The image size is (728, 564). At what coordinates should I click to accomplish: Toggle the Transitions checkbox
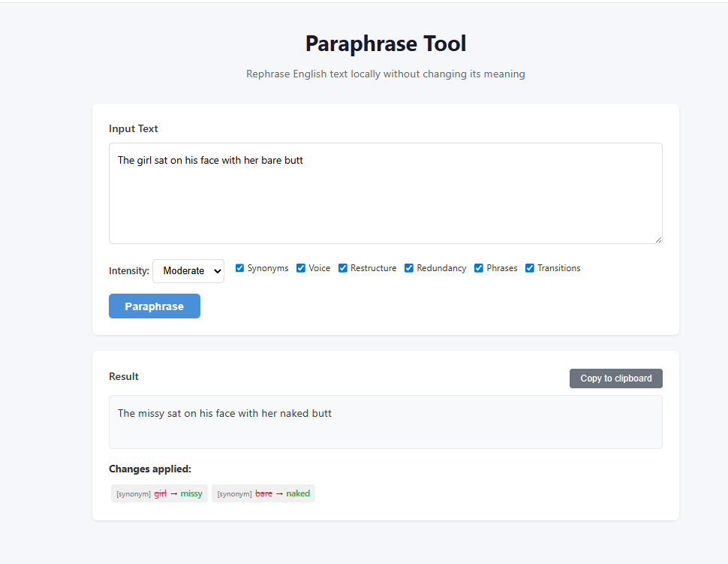coord(530,268)
